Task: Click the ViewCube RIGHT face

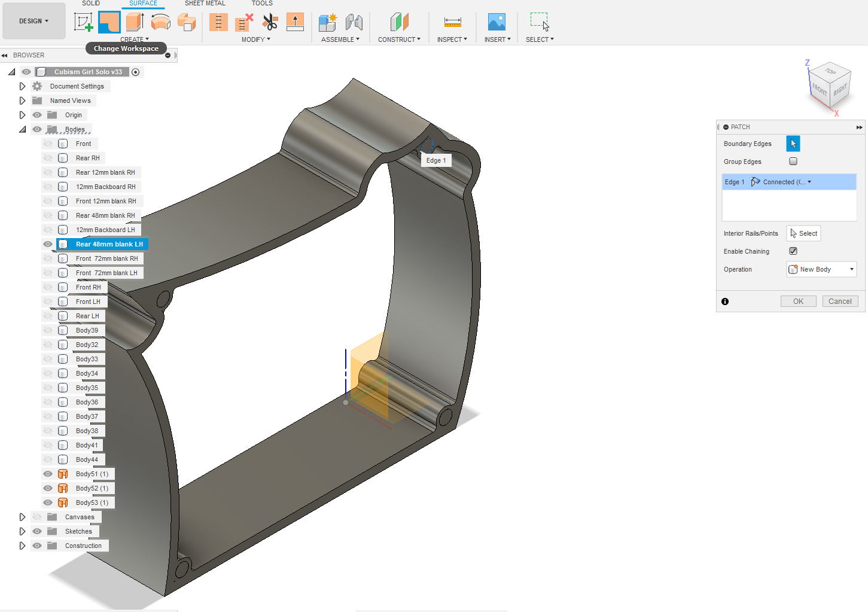Action: [840, 90]
